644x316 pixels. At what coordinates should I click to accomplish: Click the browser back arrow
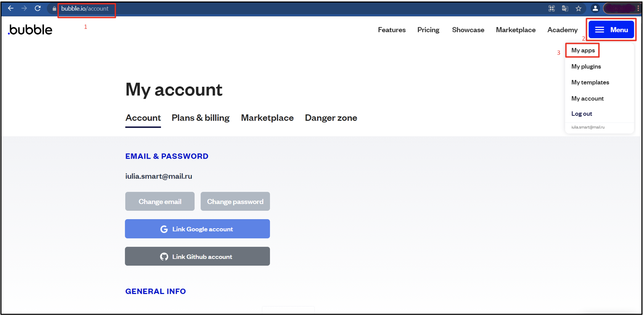coord(11,8)
